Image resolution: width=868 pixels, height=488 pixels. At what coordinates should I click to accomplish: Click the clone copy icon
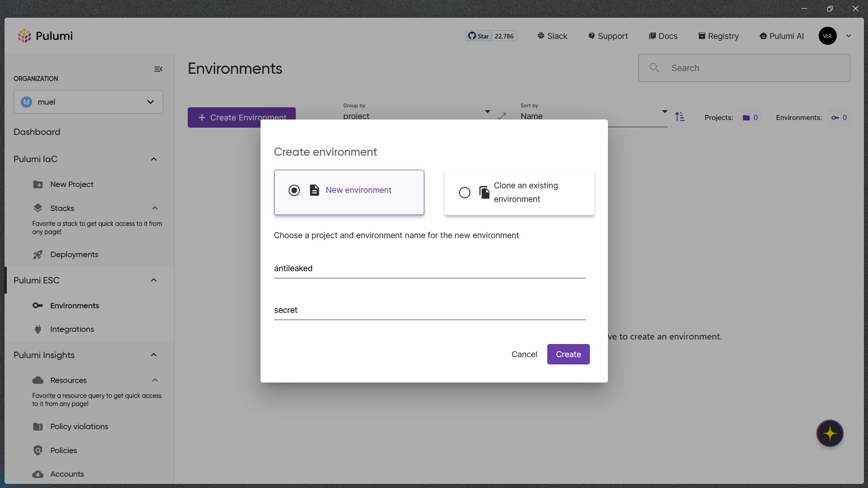[x=484, y=192]
